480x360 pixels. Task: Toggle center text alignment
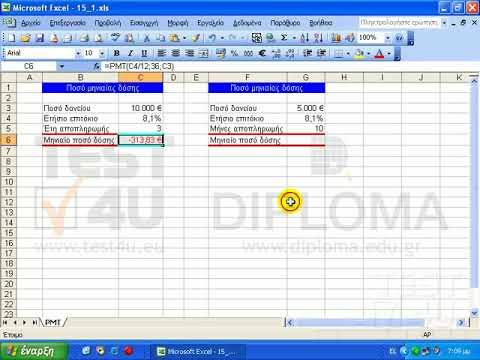click(x=176, y=53)
